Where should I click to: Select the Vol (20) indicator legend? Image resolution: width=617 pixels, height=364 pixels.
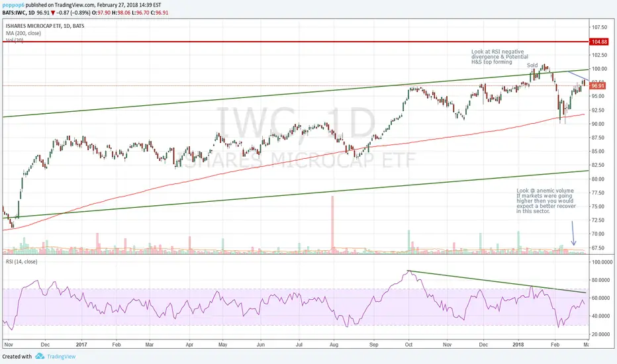point(15,40)
